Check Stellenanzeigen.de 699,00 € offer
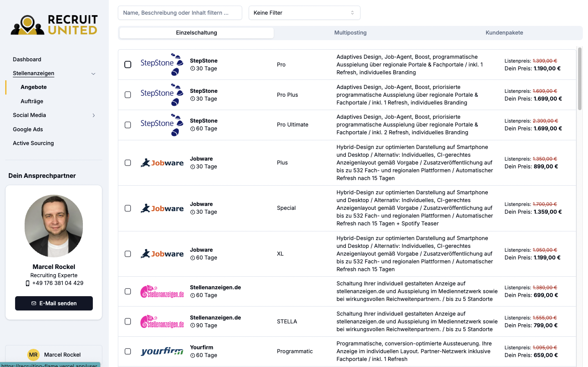 (128, 291)
